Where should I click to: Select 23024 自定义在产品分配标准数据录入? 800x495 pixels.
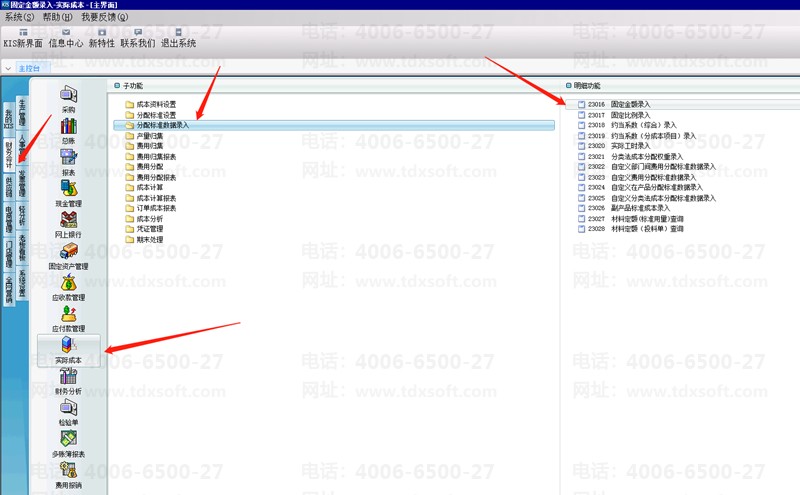tap(640, 187)
